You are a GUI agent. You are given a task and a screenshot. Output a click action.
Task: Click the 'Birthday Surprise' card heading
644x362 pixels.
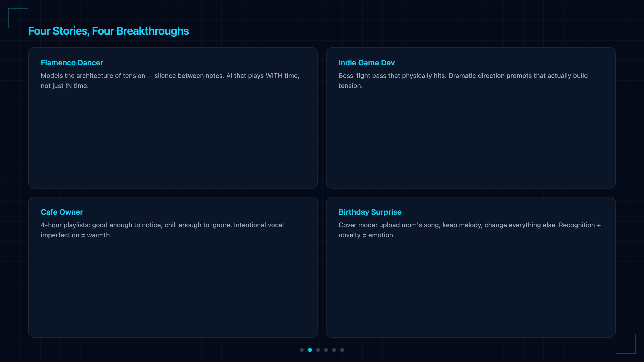370,212
